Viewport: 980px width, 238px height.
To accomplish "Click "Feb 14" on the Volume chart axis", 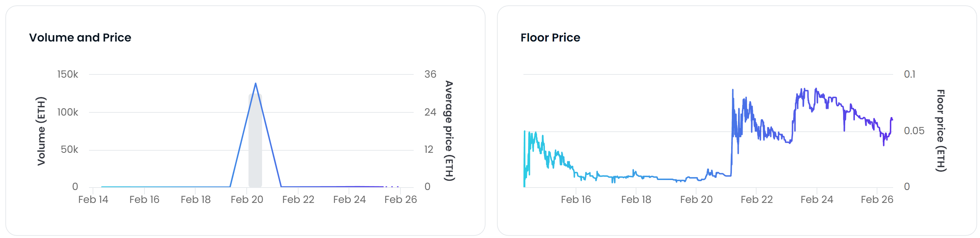I will (93, 200).
